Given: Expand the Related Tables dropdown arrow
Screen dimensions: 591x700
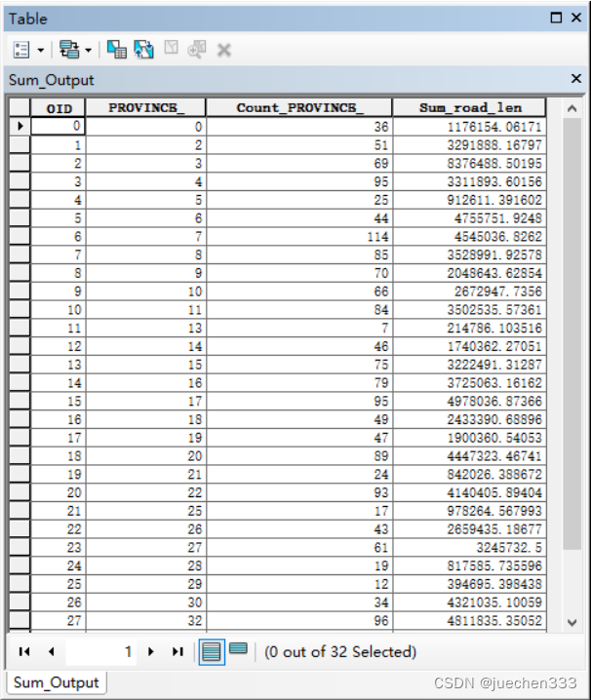Looking at the screenshot, I should [89, 50].
